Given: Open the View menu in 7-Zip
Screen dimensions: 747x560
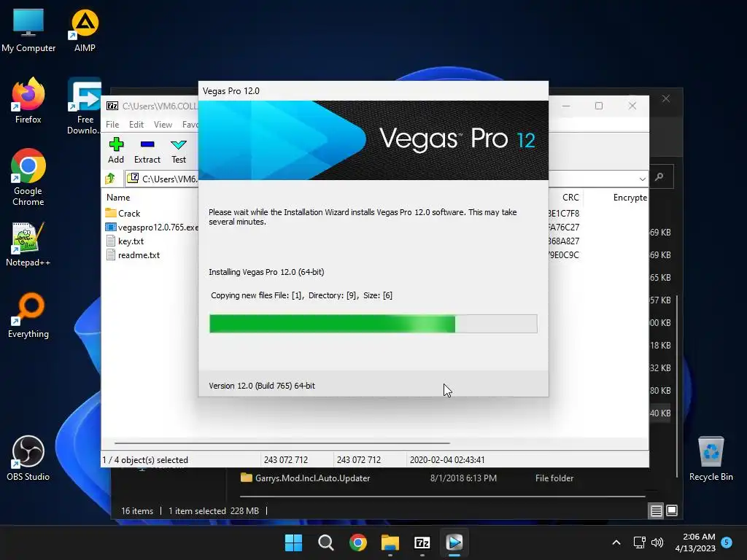Looking at the screenshot, I should tap(163, 124).
